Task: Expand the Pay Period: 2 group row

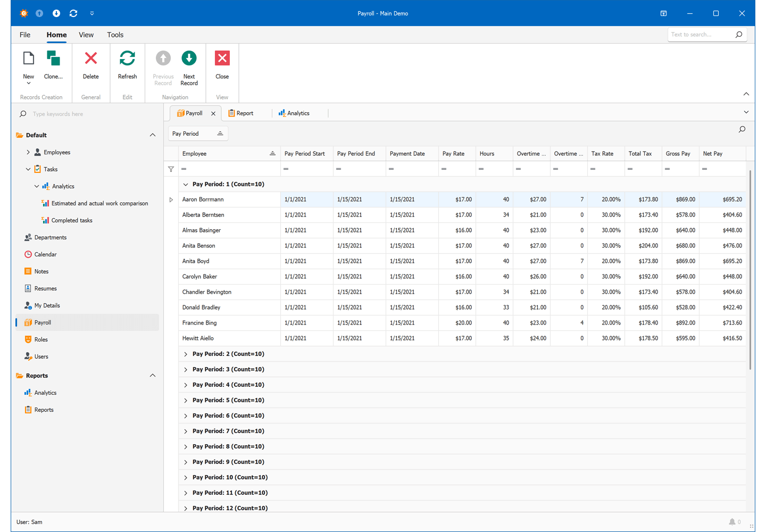Action: [186, 353]
